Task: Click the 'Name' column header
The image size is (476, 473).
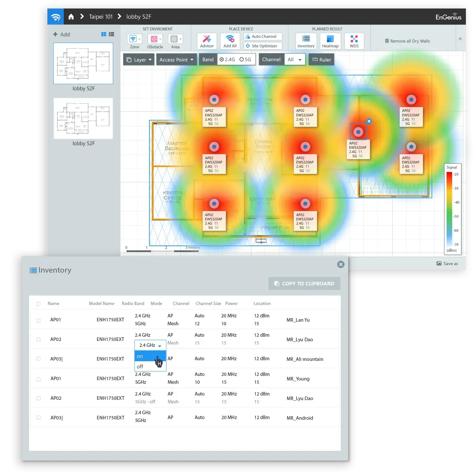Action: click(54, 304)
